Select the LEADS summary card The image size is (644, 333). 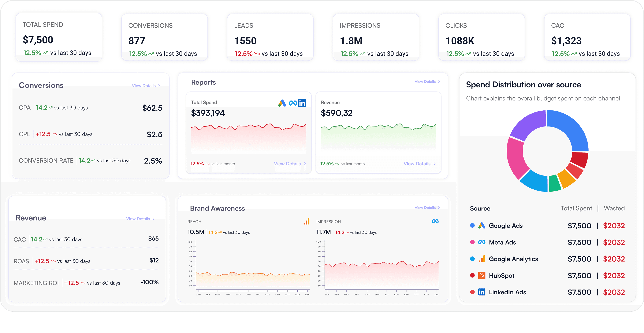point(270,37)
